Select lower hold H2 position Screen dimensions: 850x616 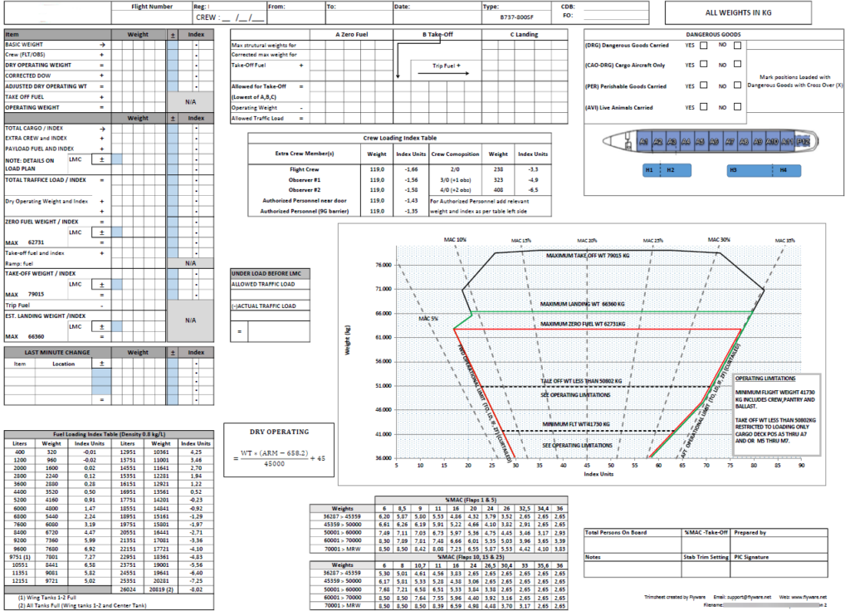pyautogui.click(x=676, y=170)
